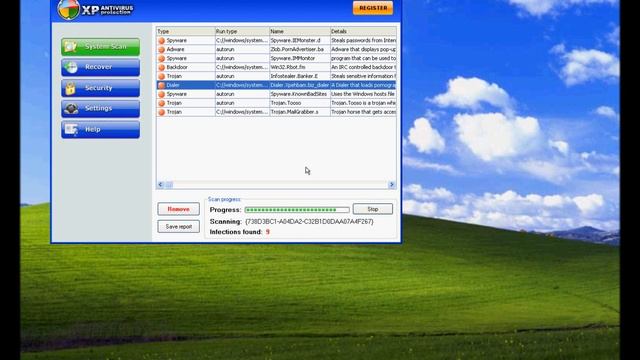Click the threat icon for Zlob.PornAdvertiser.ba
The width and height of the screenshot is (640, 360).
pyautogui.click(x=161, y=49)
